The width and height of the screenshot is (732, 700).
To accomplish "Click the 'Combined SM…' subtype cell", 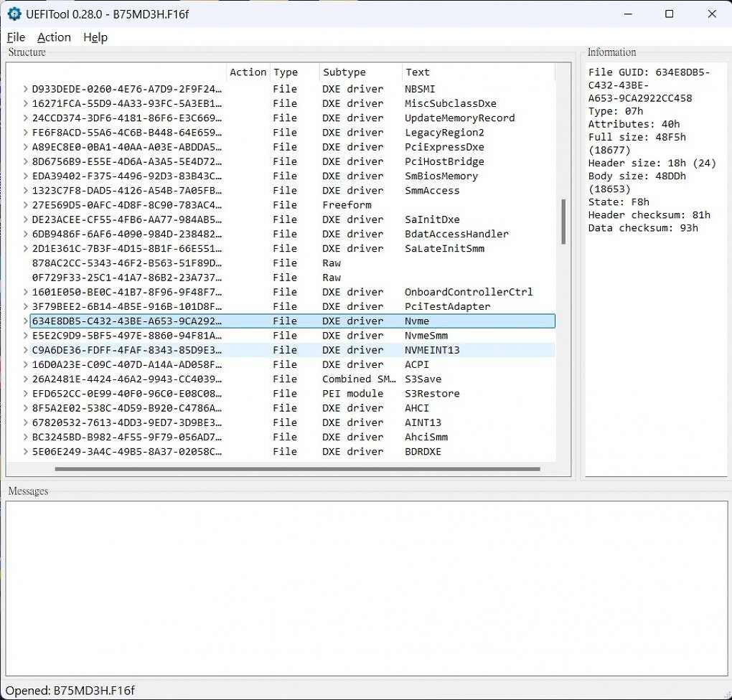I will coord(359,379).
